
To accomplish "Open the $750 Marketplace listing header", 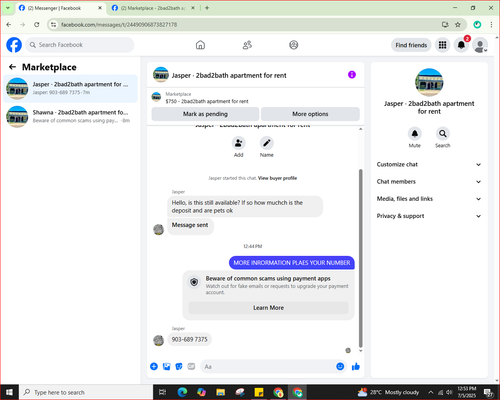I will click(255, 97).
